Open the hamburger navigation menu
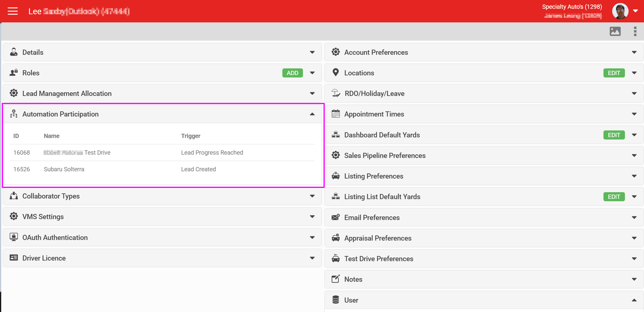 click(x=13, y=11)
